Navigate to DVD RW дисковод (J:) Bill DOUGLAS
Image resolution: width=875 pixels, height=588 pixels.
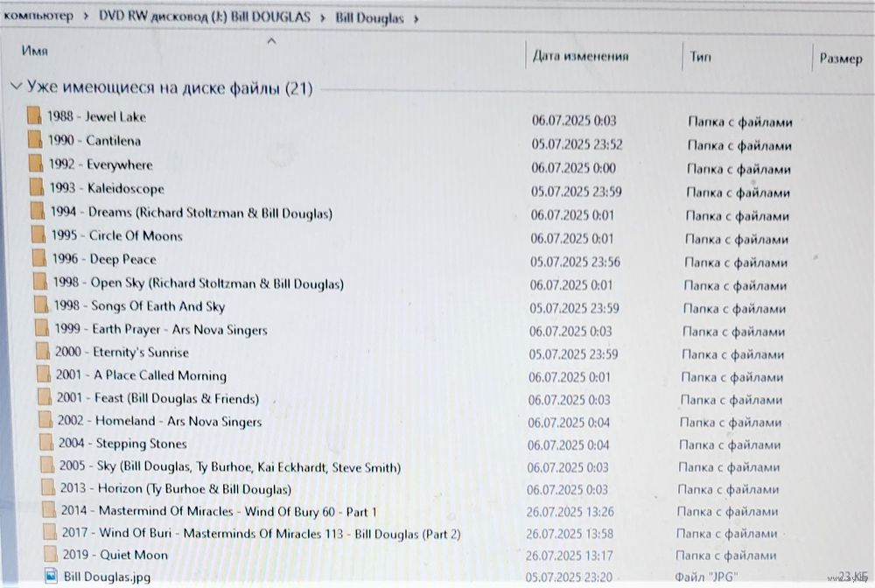(204, 17)
